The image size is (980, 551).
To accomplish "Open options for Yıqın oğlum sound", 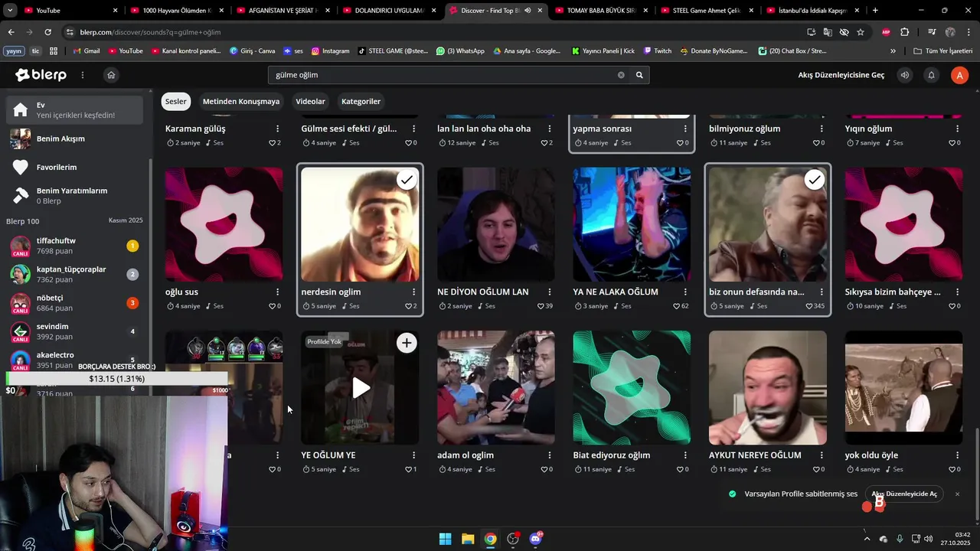I will pos(957,129).
